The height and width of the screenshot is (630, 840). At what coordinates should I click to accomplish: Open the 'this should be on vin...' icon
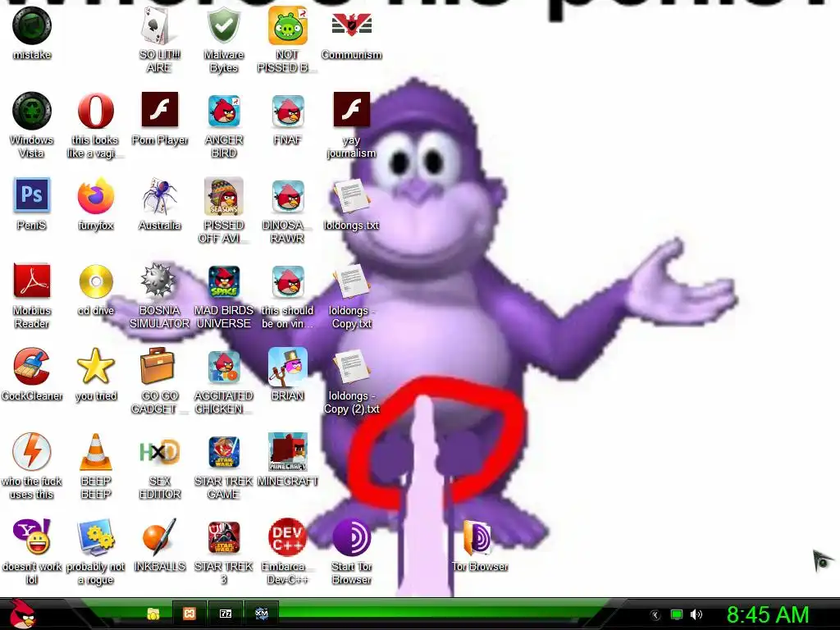288,281
